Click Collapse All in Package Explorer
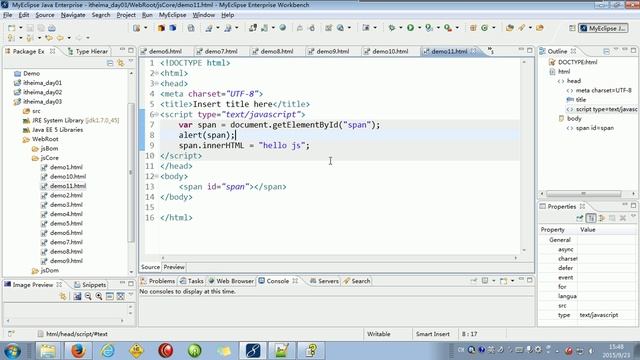Screen dimensions: 640x360 pyautogui.click(x=110, y=63)
